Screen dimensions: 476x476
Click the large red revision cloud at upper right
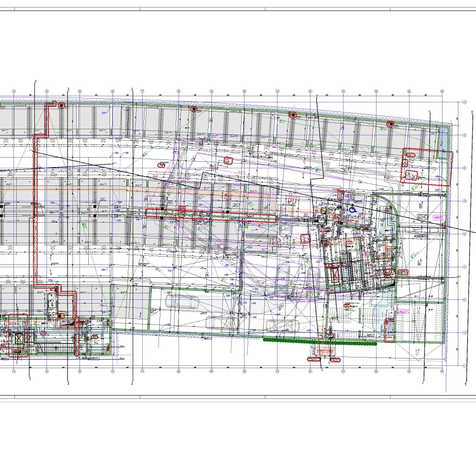(425, 166)
